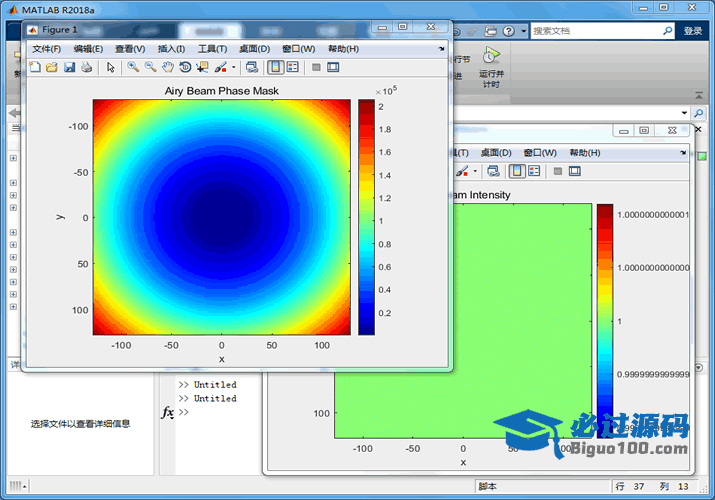Open 编辑(E) menu in Figure 1
715x500 pixels.
tap(88, 49)
